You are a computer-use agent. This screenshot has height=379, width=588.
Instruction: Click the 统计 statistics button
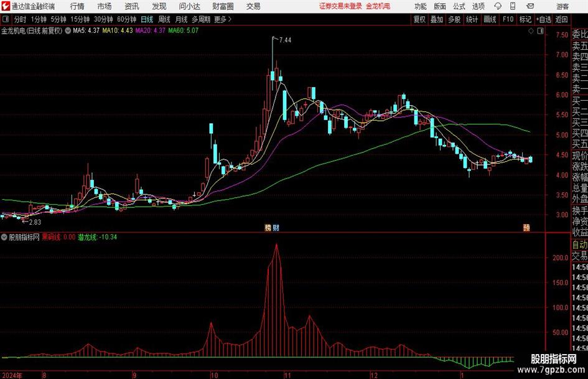(472, 19)
